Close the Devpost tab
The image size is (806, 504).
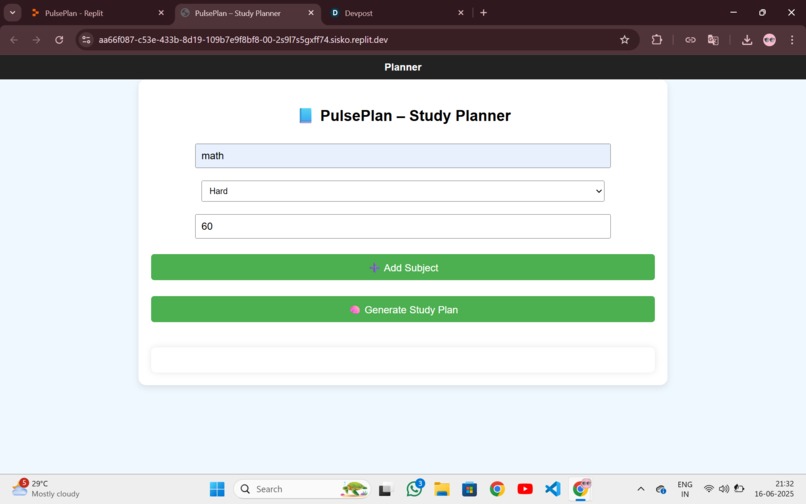461,13
